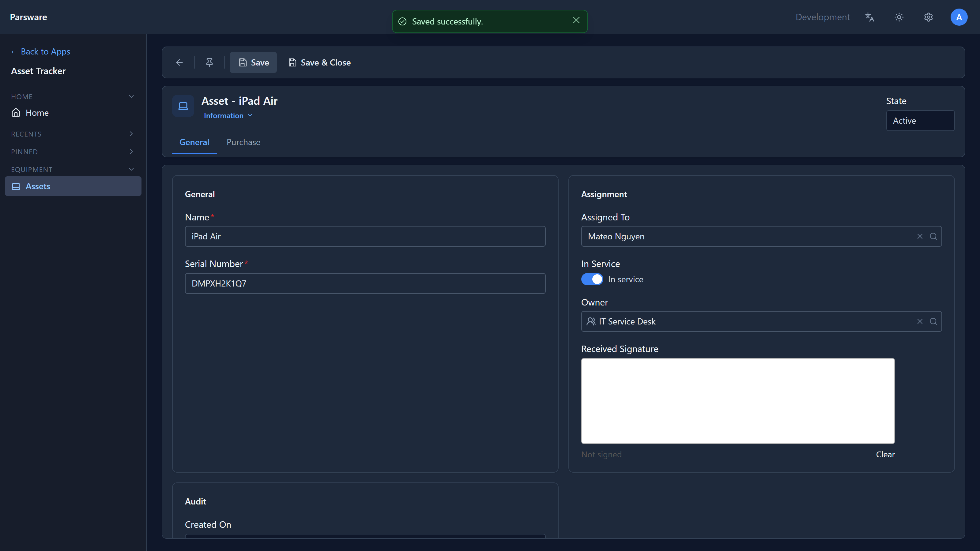This screenshot has height=551, width=980.
Task: Click the Save button
Action: pos(253,62)
